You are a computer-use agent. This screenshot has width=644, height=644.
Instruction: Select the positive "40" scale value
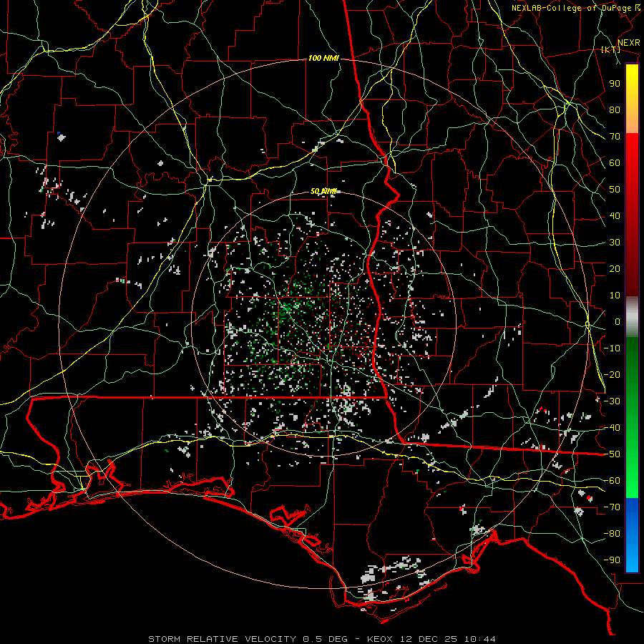coord(615,215)
